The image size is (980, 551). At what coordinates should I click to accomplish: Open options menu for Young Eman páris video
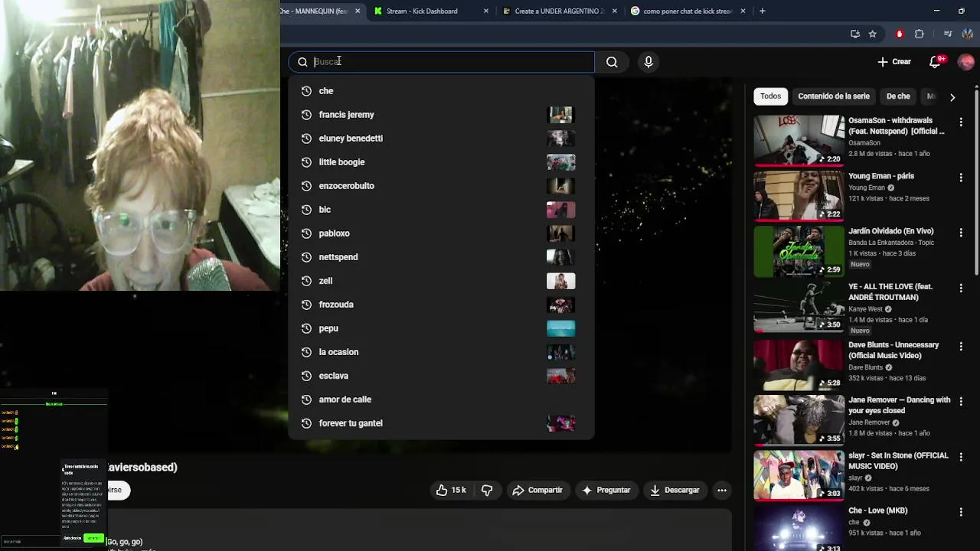(x=961, y=178)
